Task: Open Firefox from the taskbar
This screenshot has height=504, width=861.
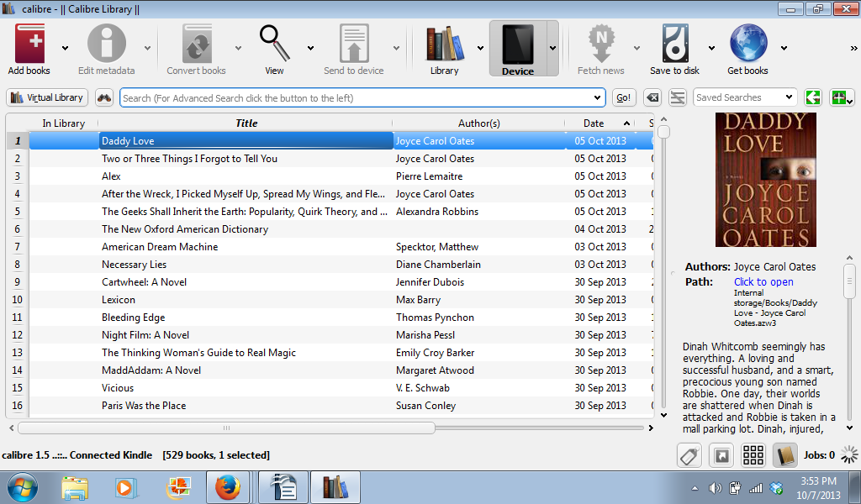Action: pyautogui.click(x=228, y=487)
